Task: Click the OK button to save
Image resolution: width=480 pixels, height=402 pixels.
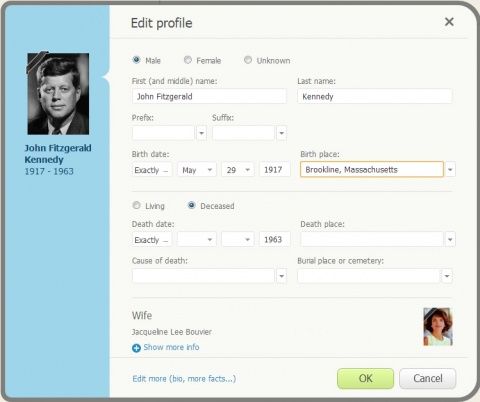Action: point(365,378)
